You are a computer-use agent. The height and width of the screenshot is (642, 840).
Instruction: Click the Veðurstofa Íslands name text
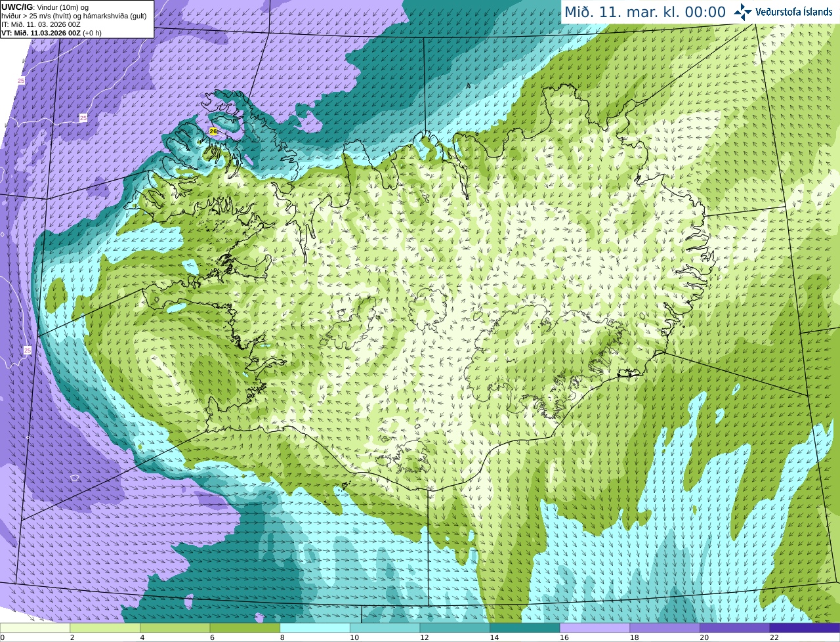pos(793,12)
